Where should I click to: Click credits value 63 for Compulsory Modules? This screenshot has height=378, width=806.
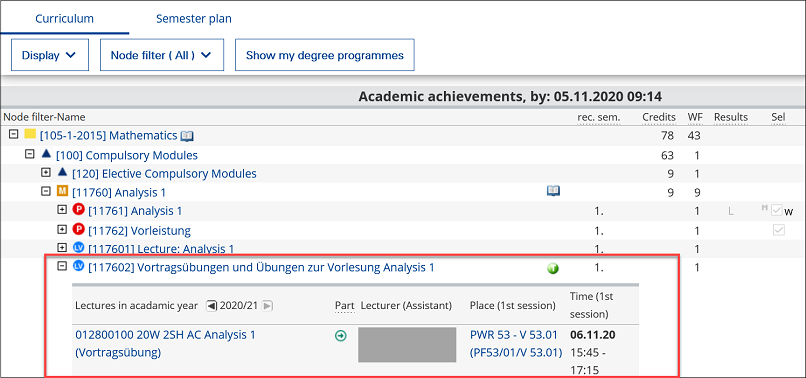(667, 155)
